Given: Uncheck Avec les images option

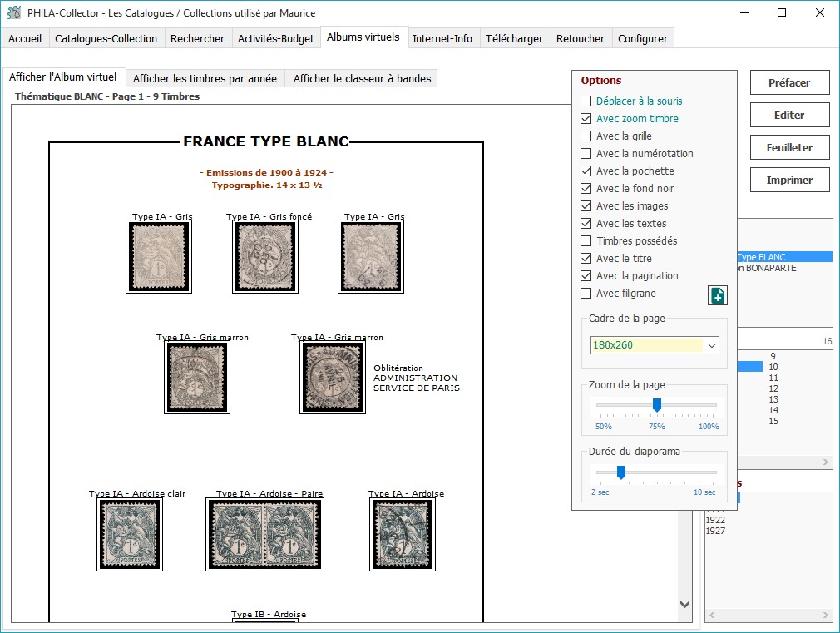Looking at the screenshot, I should pos(586,205).
